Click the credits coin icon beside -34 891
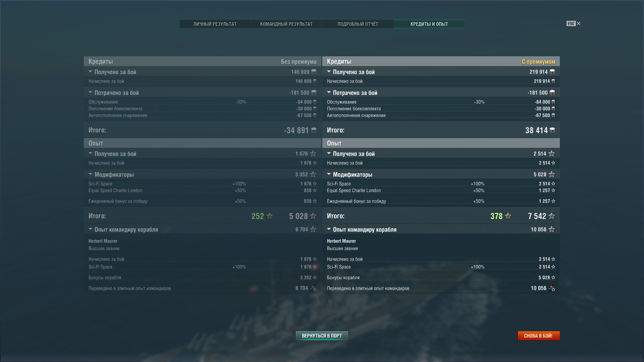Screen dimensions: 644x362 [314, 130]
